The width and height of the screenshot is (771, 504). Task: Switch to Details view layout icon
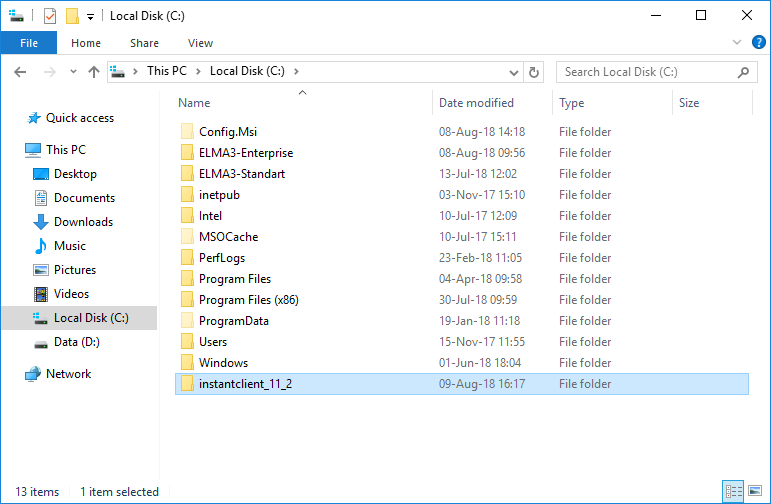click(733, 491)
